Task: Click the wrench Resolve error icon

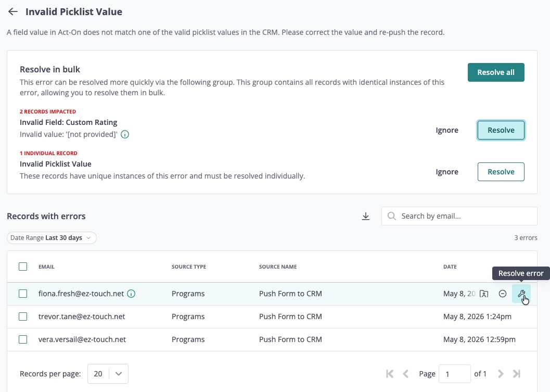Action: point(521,294)
